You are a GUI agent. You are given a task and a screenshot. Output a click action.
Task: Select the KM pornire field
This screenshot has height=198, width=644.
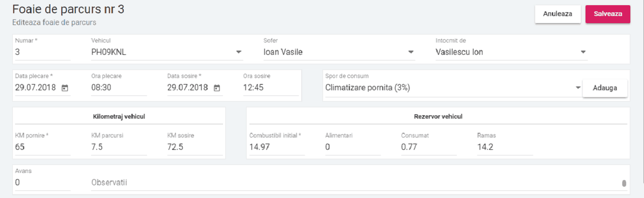42,147
